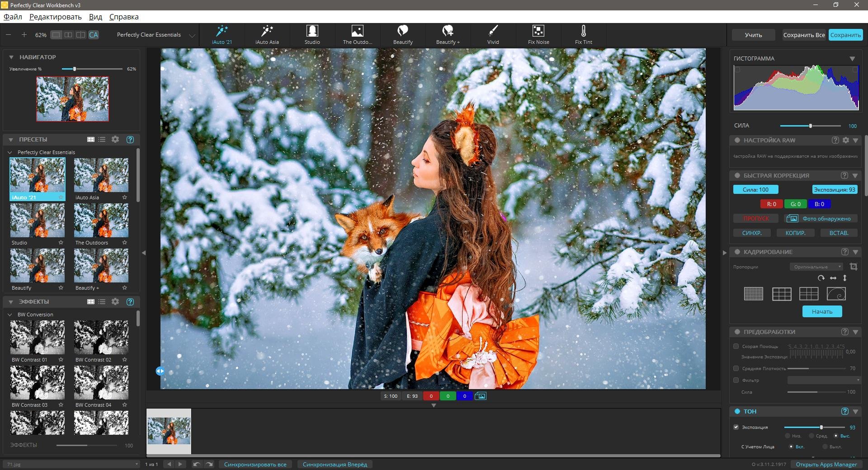Adjust the Сила strength slider

click(810, 126)
